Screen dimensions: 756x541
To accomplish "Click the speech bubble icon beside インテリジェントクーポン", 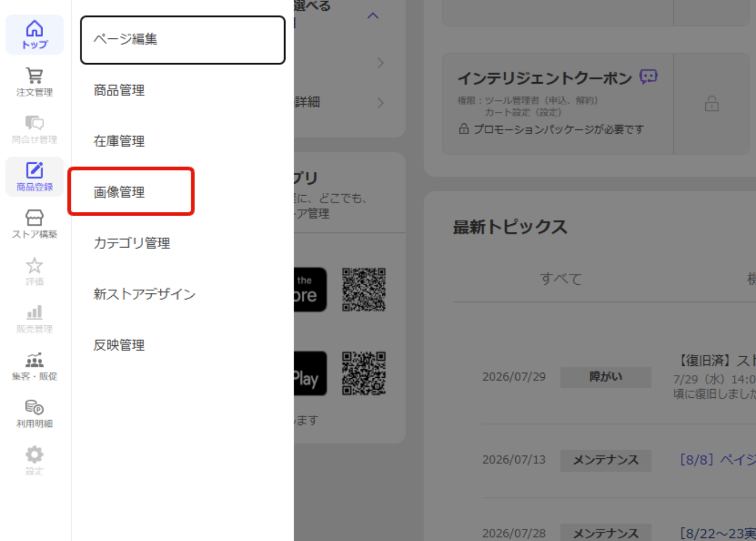I will click(648, 77).
